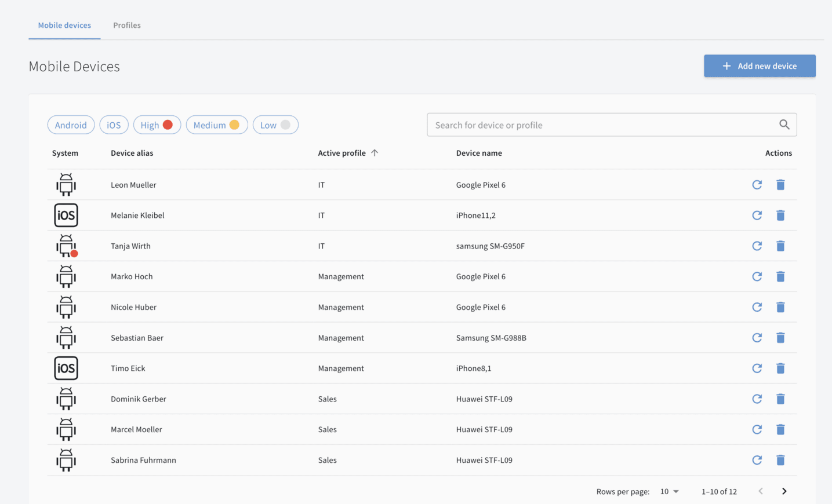The height and width of the screenshot is (504, 832).
Task: Refresh Timo Eick's iPhone8,1 device
Action: coord(757,368)
